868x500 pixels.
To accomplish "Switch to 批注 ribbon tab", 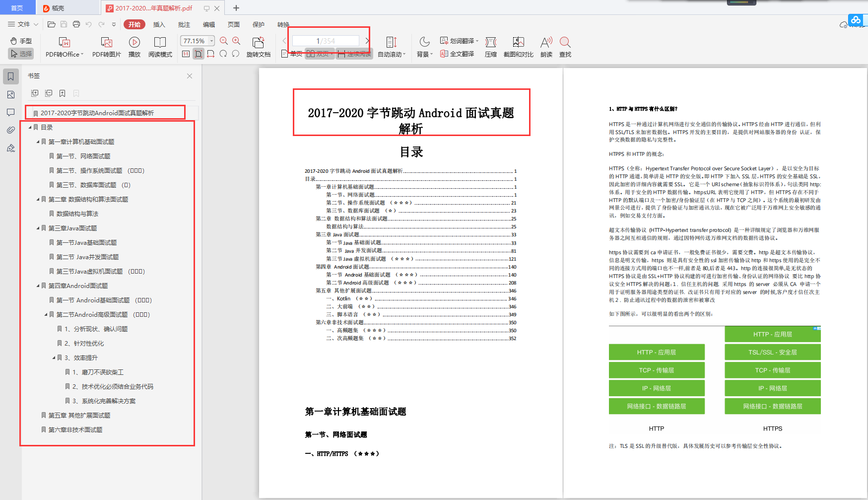I will click(184, 24).
